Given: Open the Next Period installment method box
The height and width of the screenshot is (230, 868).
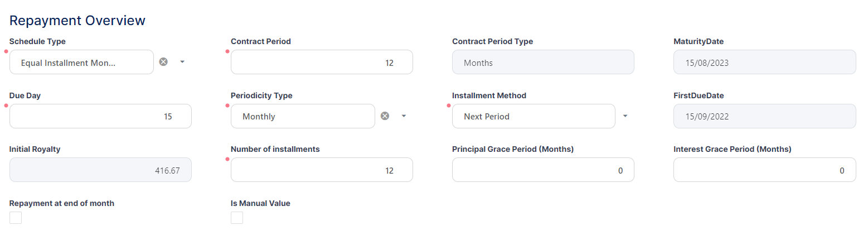Looking at the screenshot, I should coord(532,116).
